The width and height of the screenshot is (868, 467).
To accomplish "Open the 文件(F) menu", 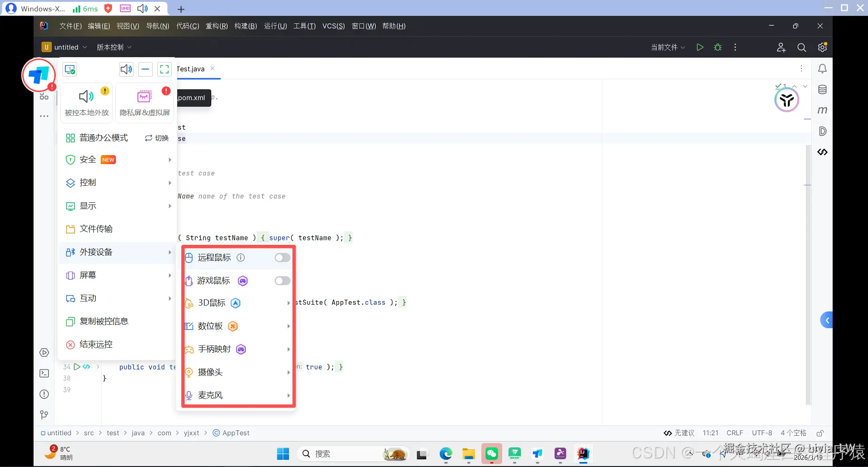I will click(x=70, y=26).
